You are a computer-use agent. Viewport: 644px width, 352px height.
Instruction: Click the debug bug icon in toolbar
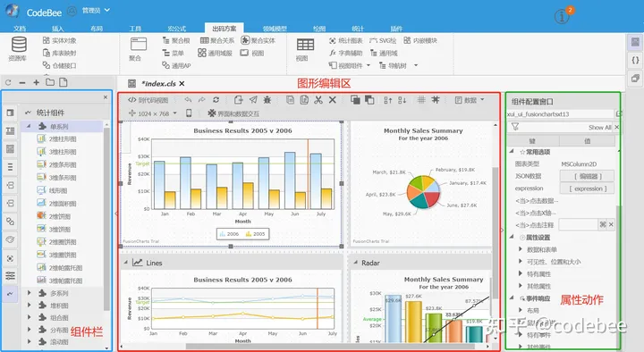coord(267,100)
